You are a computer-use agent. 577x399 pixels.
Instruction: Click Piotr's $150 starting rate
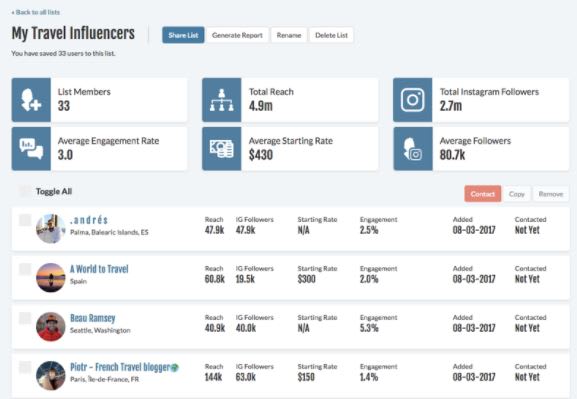point(306,377)
